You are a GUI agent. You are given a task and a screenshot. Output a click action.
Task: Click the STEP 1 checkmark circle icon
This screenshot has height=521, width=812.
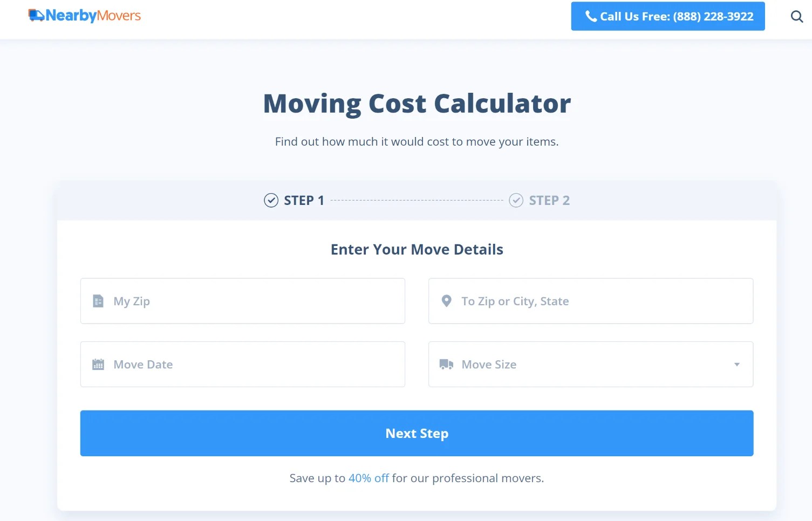pyautogui.click(x=271, y=200)
